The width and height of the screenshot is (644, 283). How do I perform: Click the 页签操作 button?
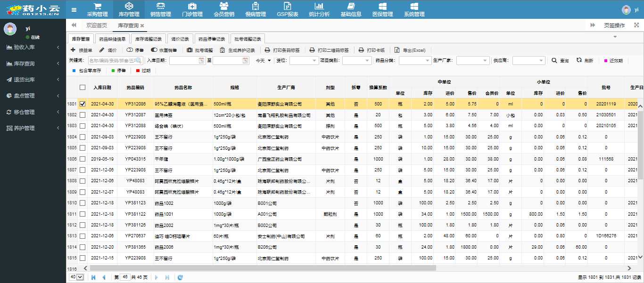point(614,25)
